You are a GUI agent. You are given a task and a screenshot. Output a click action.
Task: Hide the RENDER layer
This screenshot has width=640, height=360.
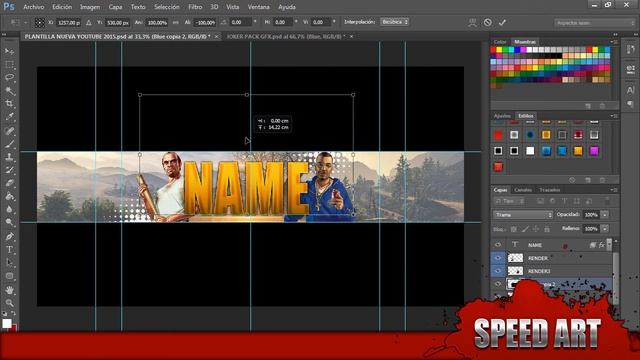(498, 258)
